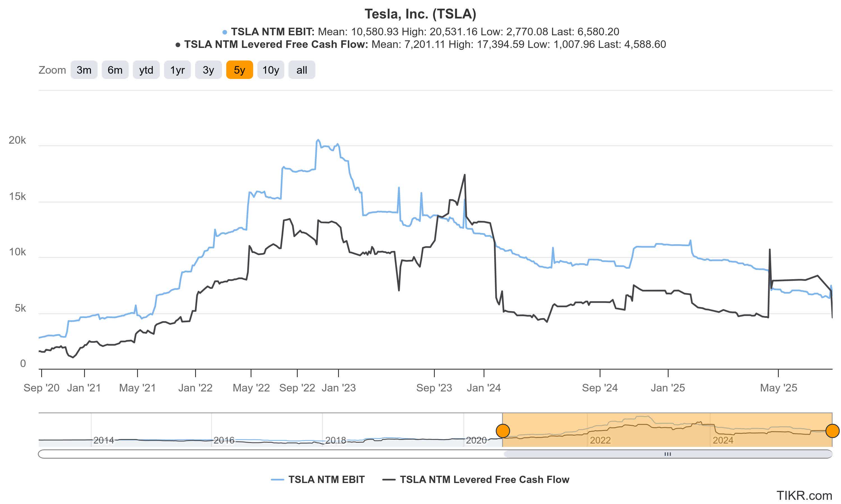The width and height of the screenshot is (841, 504).
Task: Click the highlighted 5y zoom button
Action: coord(239,70)
